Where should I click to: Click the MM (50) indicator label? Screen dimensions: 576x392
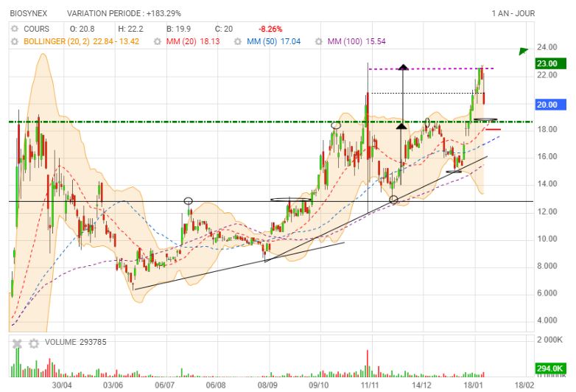pyautogui.click(x=262, y=41)
